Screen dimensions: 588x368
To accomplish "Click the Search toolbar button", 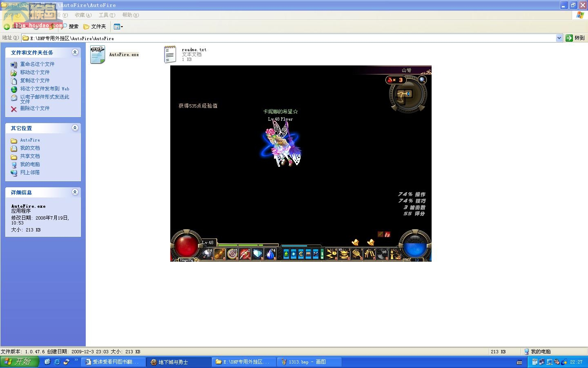I will click(x=70, y=26).
